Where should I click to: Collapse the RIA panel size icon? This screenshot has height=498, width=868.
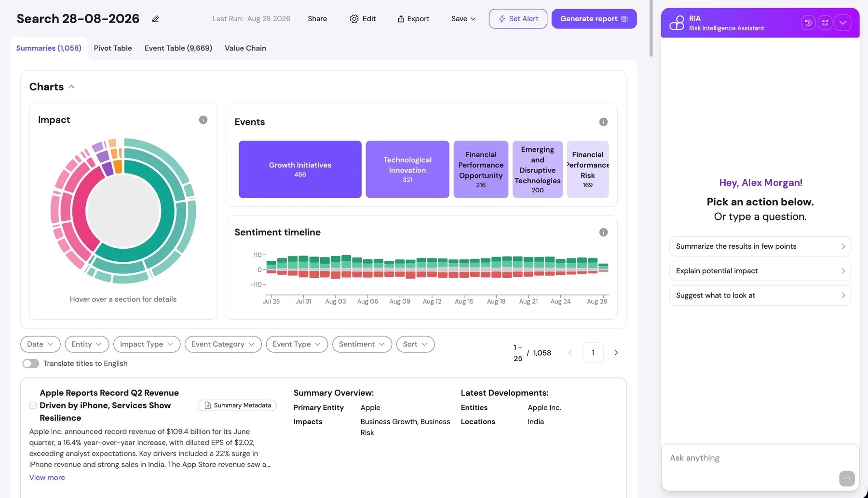tap(825, 23)
